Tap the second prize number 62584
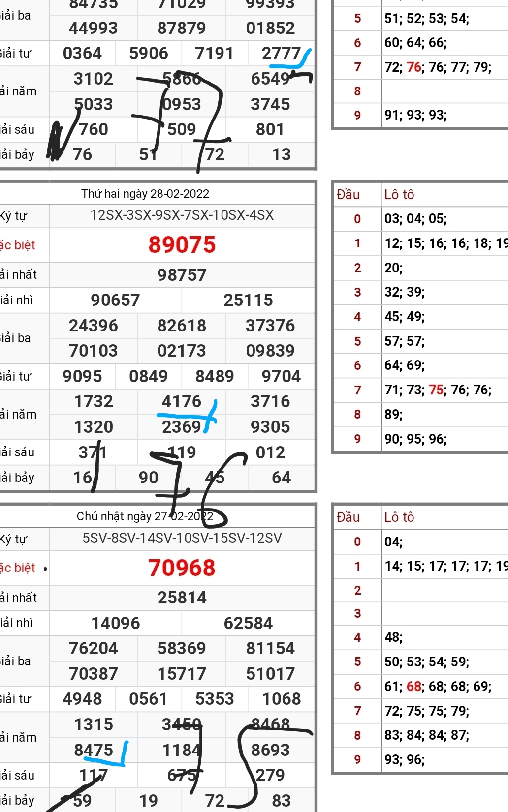Viewport: 508px width, 812px height. tap(248, 623)
